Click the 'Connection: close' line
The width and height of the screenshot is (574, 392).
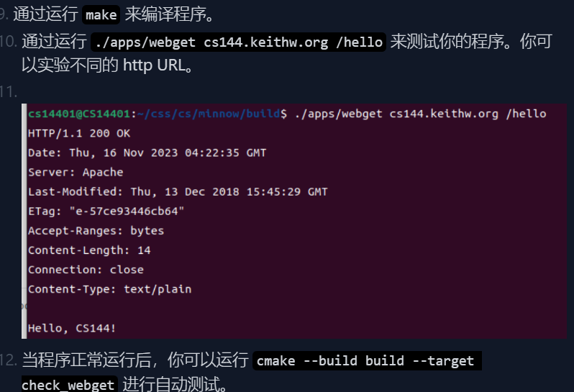click(x=86, y=270)
